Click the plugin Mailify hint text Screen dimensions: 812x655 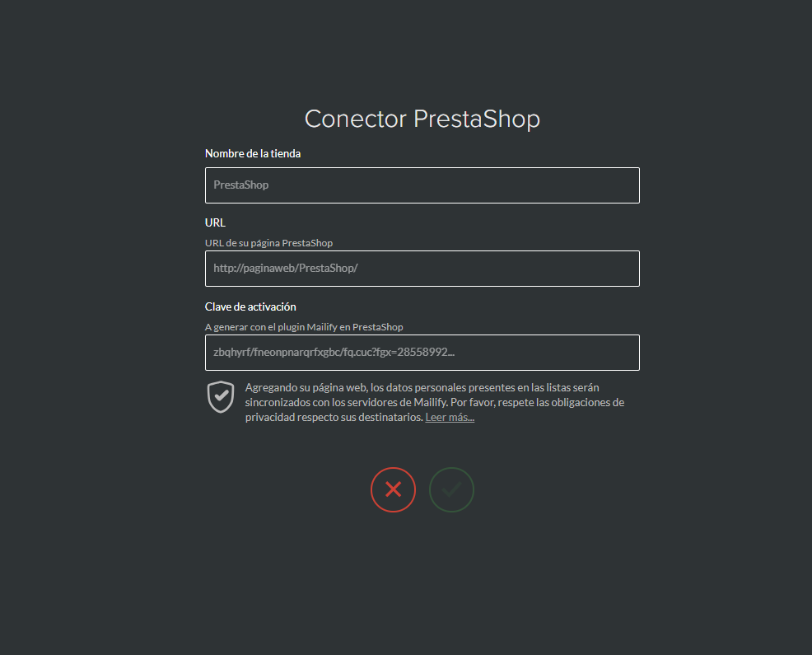[x=304, y=327]
